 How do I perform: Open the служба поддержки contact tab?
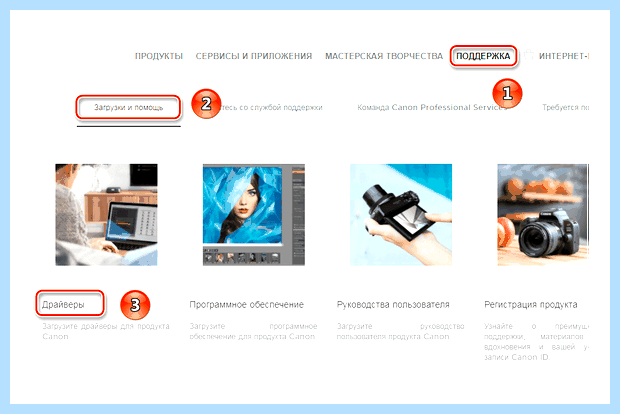[271, 107]
